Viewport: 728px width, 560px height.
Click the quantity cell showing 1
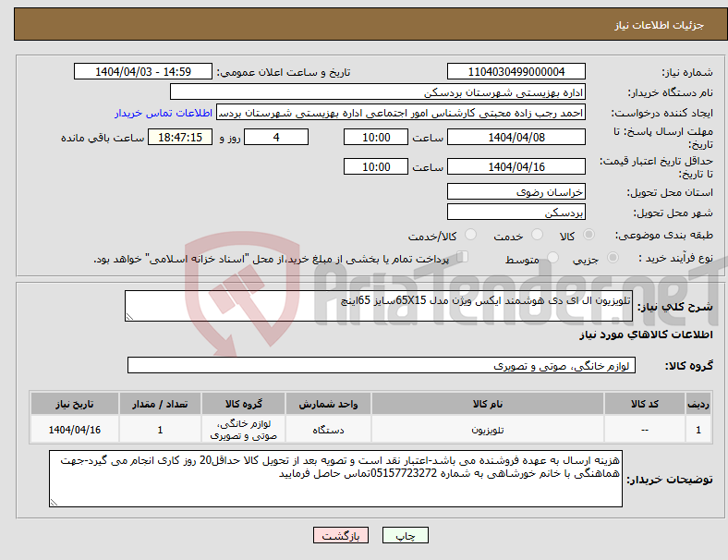click(160, 430)
